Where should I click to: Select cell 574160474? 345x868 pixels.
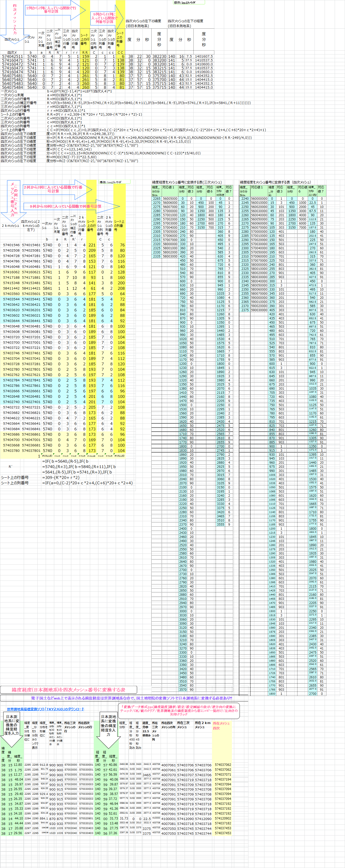(12, 72)
